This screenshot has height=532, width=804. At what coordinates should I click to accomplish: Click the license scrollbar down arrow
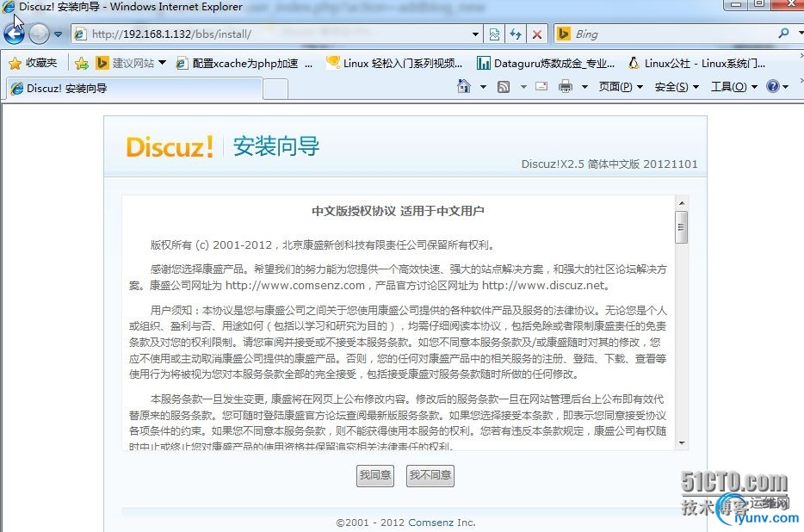coord(682,442)
